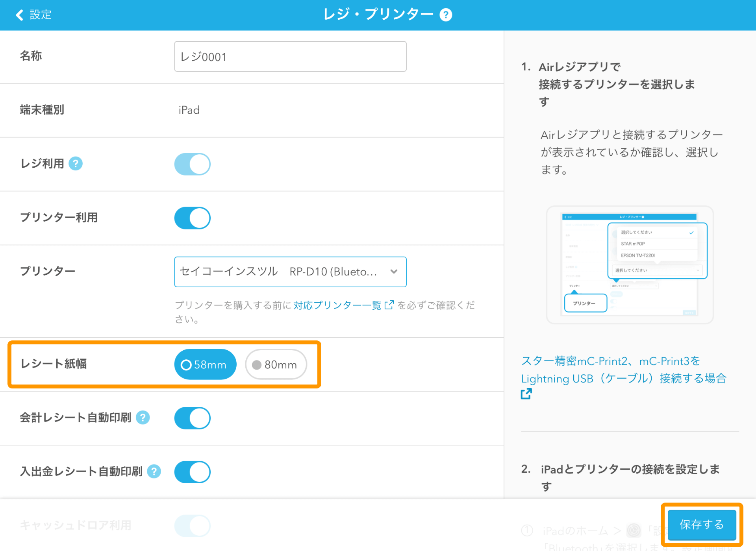Screen dimensions: 756x551
Task: Click the external-link icon below the Lightning USB link
Action: pos(526,393)
